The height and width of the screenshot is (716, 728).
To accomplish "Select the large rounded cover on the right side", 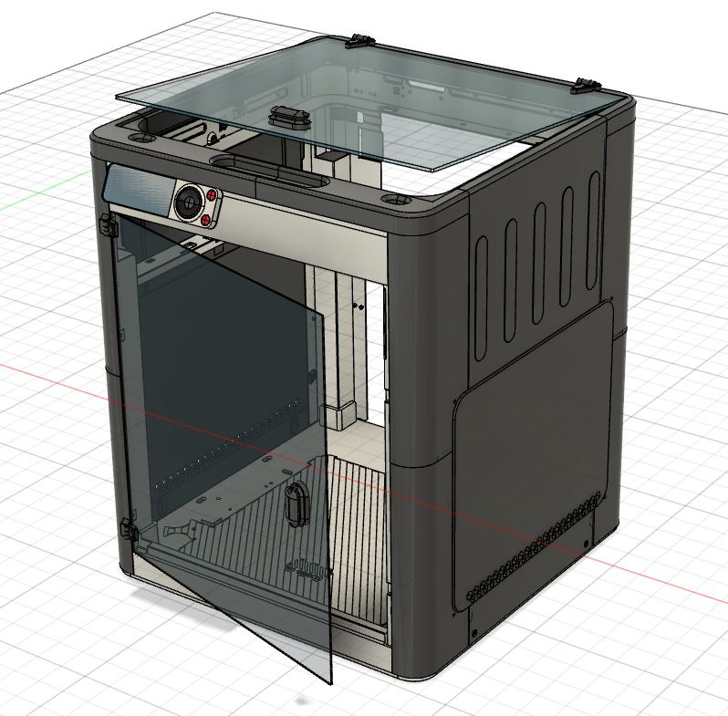I will [x=533, y=456].
